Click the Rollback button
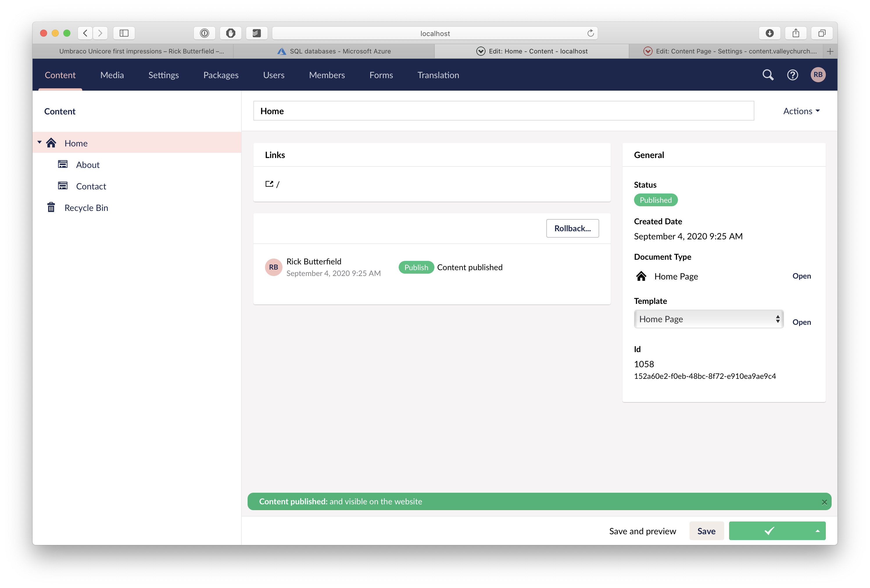The width and height of the screenshot is (870, 588). (x=572, y=228)
